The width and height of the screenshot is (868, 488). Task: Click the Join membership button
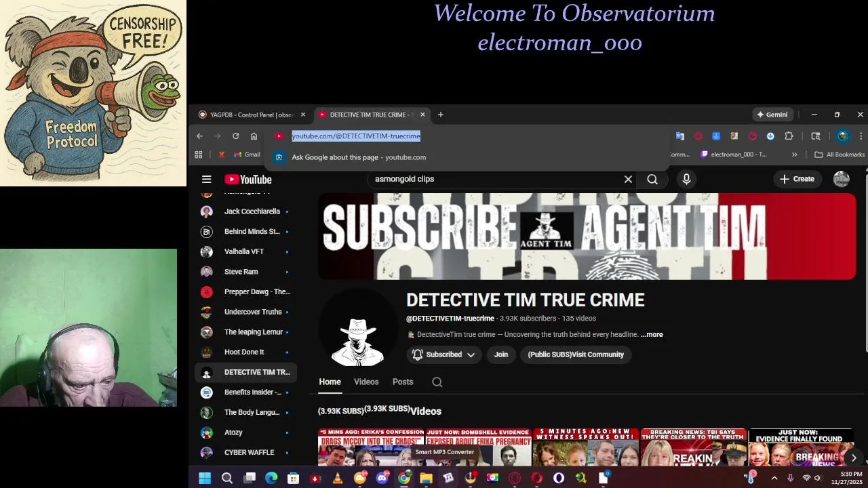pyautogui.click(x=501, y=354)
